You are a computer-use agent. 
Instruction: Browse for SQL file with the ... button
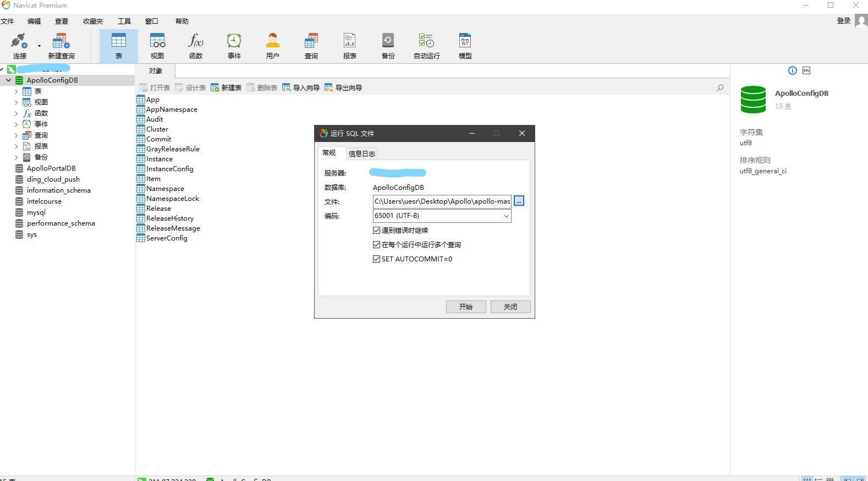519,201
